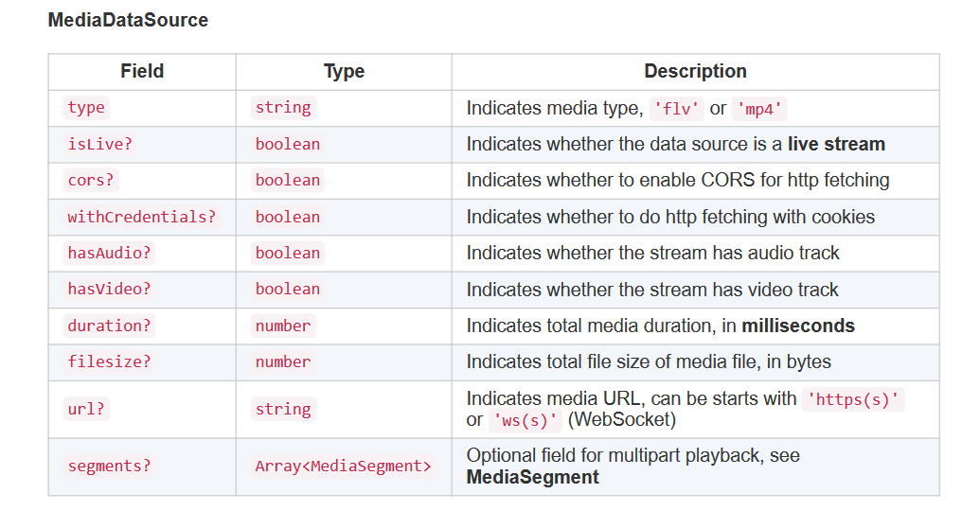Viewport: 980px width, 511px height.
Task: Click the Array<MediaSegment> type code
Action: click(x=343, y=466)
